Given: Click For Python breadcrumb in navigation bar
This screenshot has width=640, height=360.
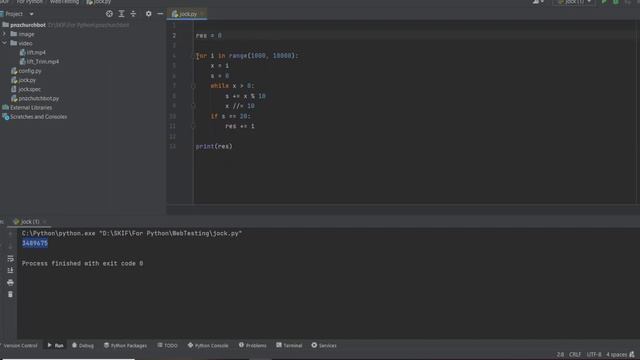Looking at the screenshot, I should point(30,2).
